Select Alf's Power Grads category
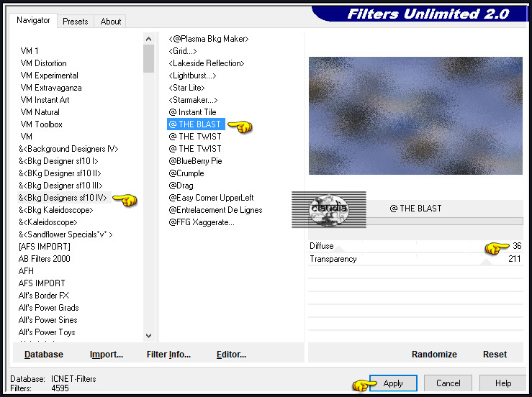532x397 pixels. pyautogui.click(x=48, y=308)
